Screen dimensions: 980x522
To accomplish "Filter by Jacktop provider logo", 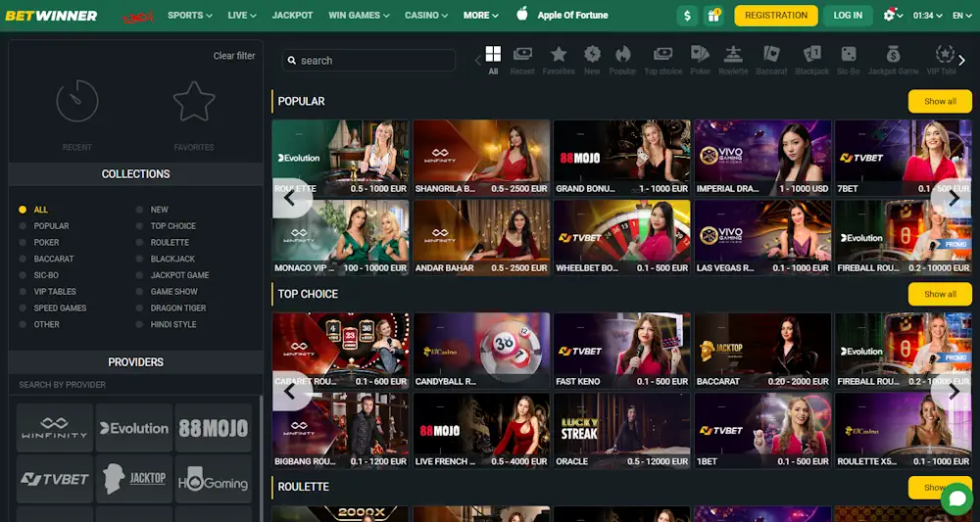I will (133, 479).
